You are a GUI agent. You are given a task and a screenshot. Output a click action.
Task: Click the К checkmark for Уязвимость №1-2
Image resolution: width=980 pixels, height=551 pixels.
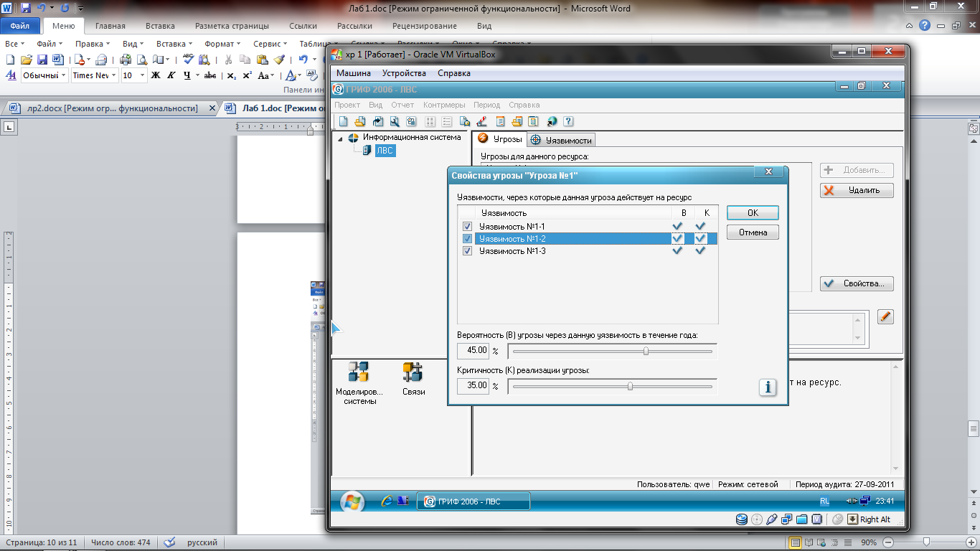click(x=700, y=239)
